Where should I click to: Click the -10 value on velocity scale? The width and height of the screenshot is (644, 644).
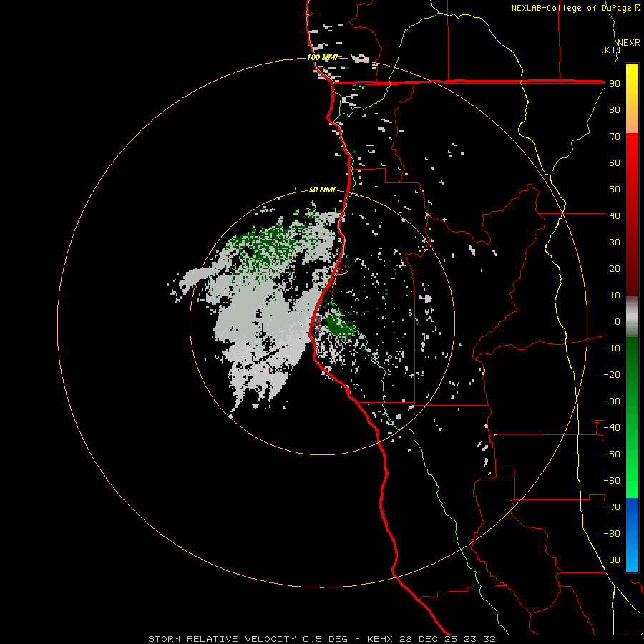coord(612,348)
